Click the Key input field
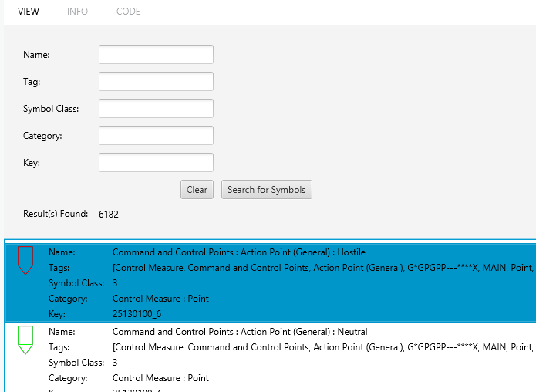Image resolution: width=536 pixels, height=392 pixels. click(157, 163)
